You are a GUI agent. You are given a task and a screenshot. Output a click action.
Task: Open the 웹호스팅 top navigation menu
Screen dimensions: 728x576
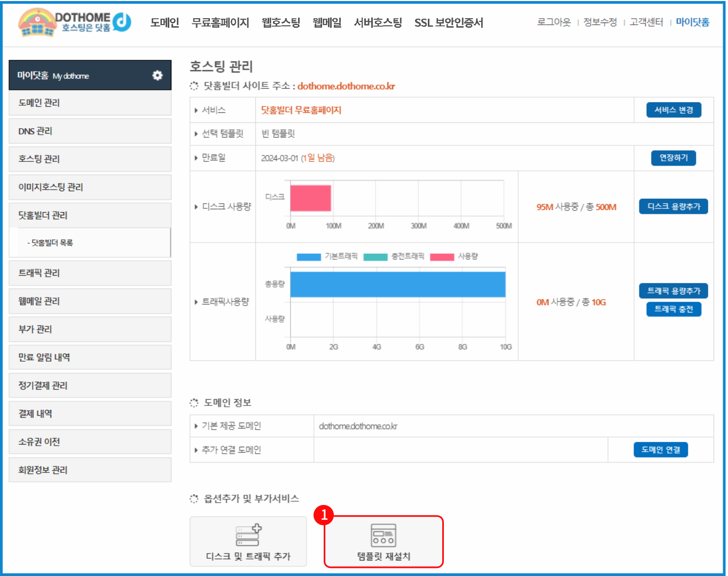click(x=280, y=23)
